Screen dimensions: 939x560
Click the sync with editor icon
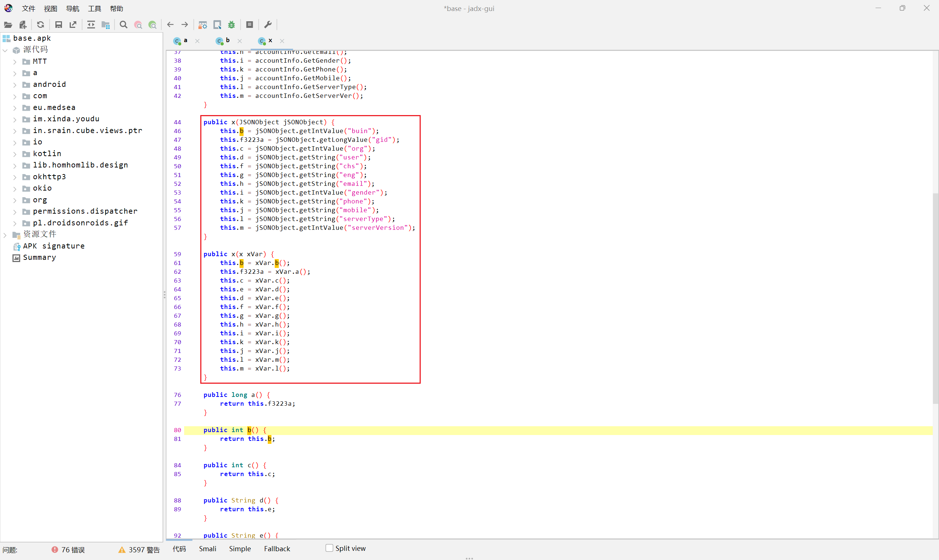point(91,25)
